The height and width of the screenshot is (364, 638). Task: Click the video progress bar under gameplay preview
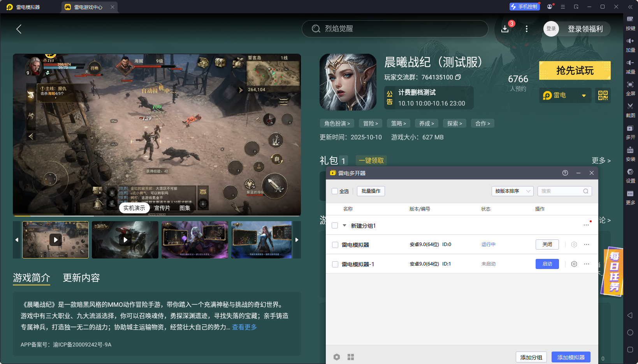(157, 215)
